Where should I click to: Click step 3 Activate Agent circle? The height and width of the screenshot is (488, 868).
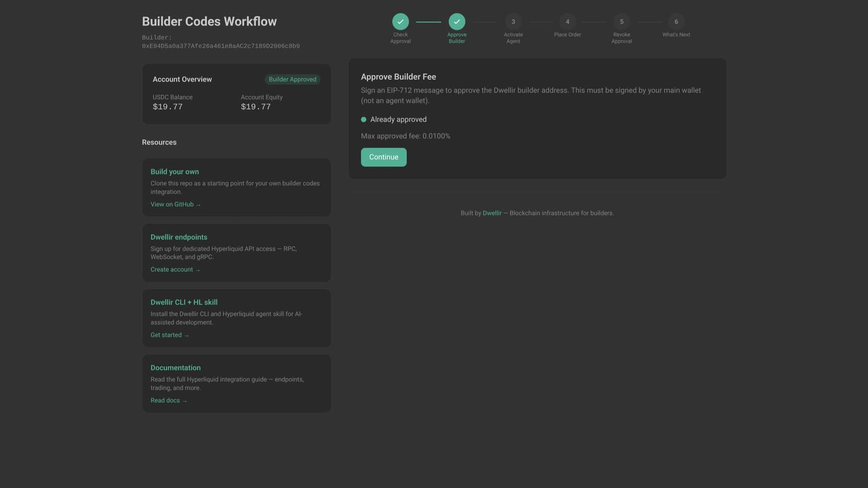513,22
